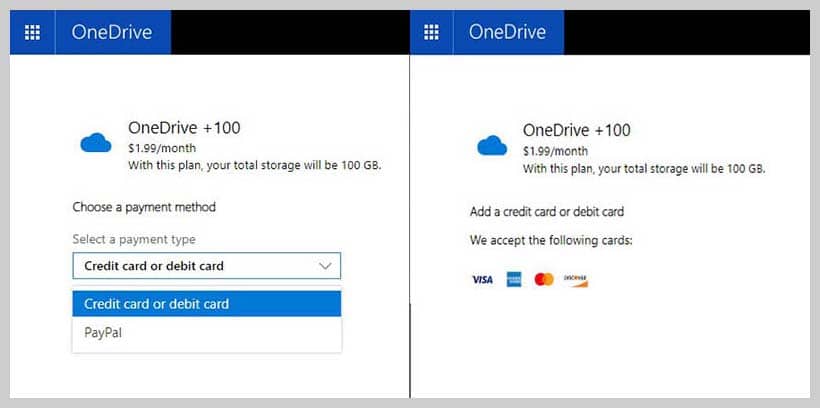Click 'OneDrive +100' title in the right panel
Viewport: 820px width, 408px height.
(x=577, y=130)
